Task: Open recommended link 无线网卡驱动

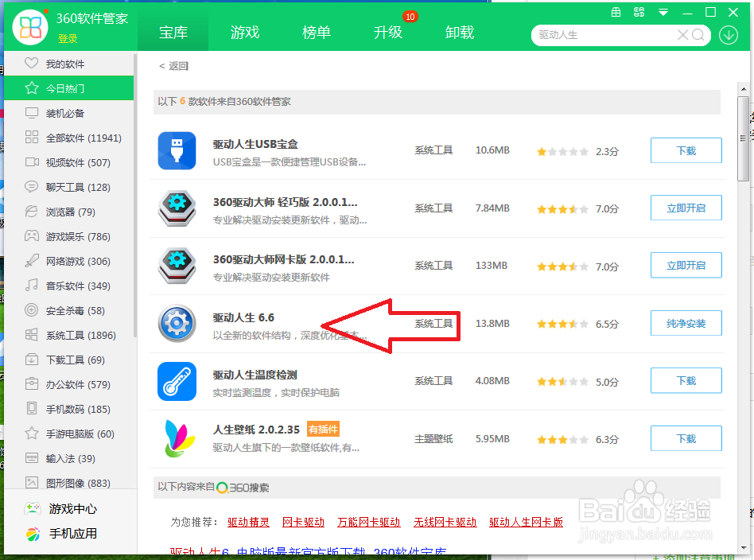Action: [x=445, y=522]
